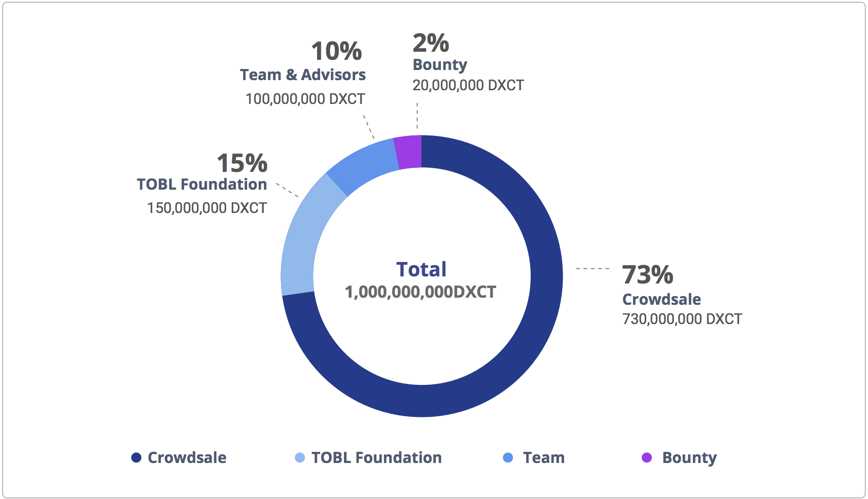
Task: Click the 2% percentage text
Action: 431,43
